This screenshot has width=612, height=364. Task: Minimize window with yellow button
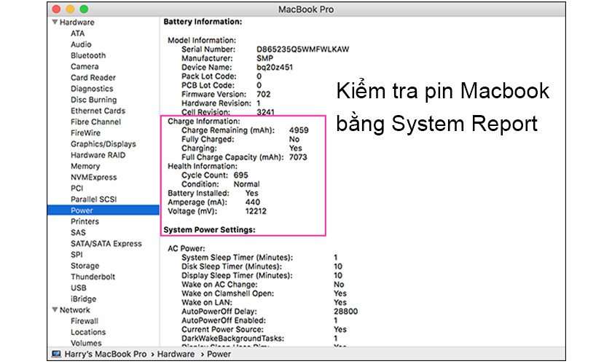click(x=70, y=9)
